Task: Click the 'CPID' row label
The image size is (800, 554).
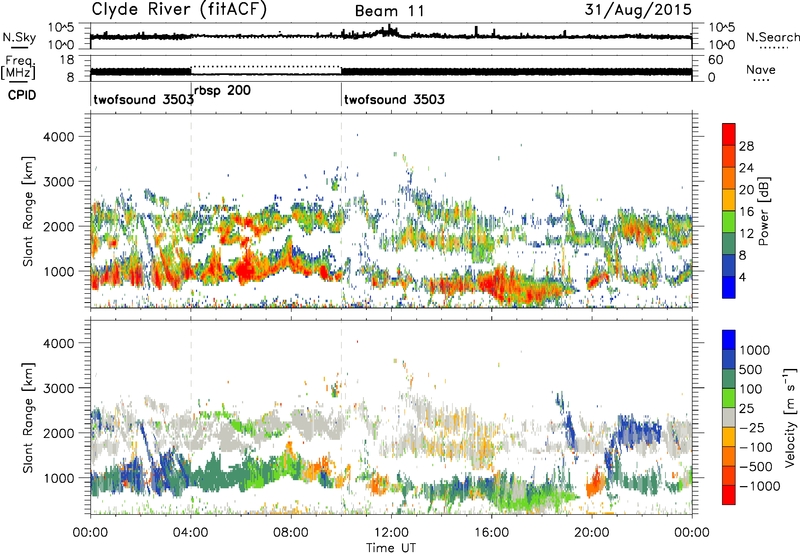Action: tap(22, 95)
